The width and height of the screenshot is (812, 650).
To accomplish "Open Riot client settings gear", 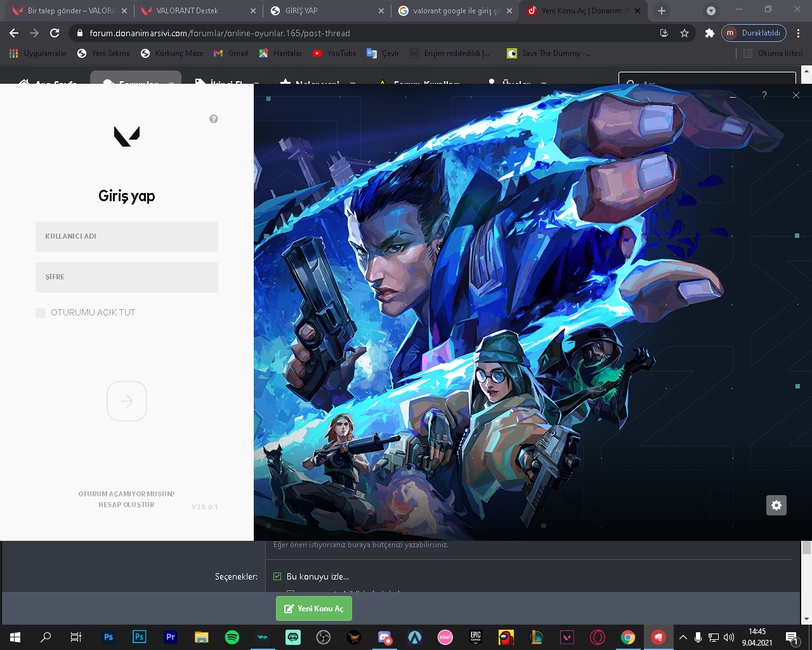I will pos(776,505).
